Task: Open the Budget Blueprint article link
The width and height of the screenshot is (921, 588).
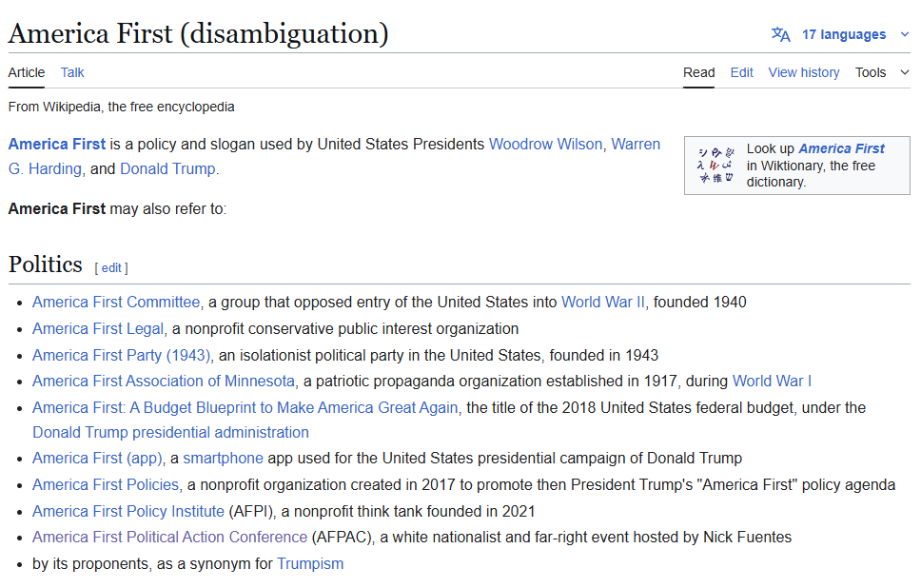Action: point(245,407)
